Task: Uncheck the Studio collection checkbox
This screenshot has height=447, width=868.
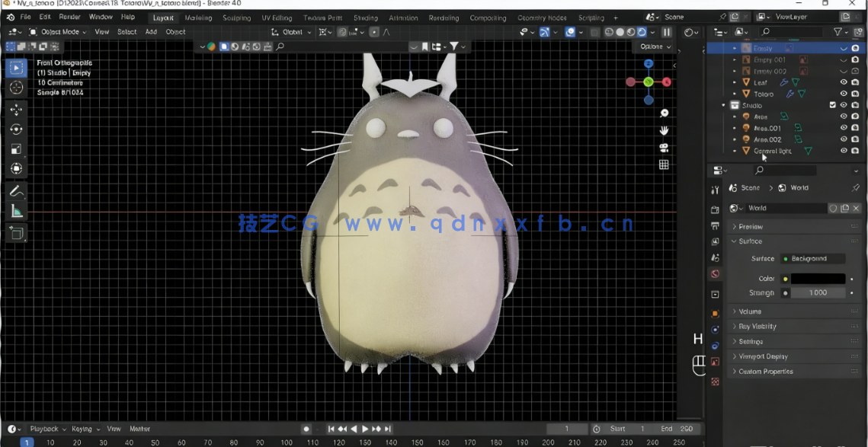Action: click(833, 105)
